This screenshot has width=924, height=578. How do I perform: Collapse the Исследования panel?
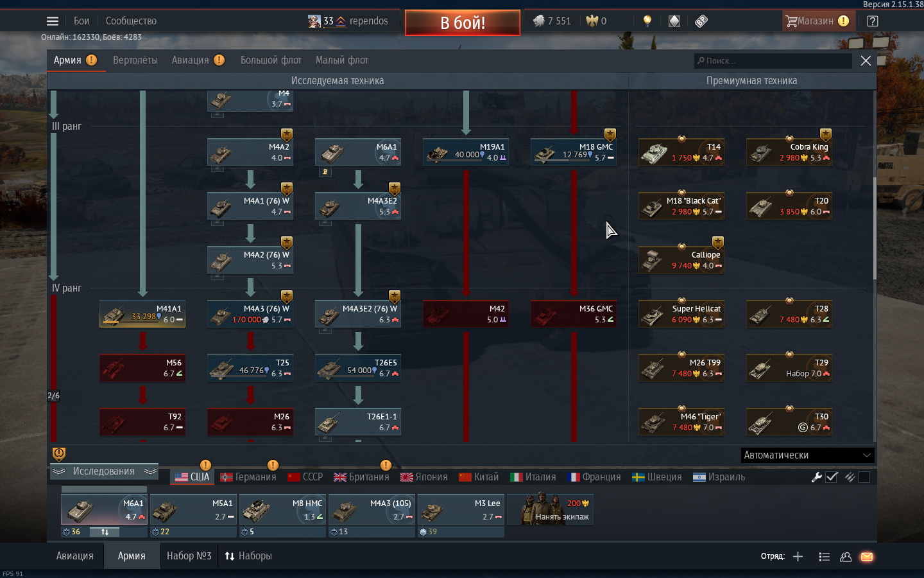pyautogui.click(x=104, y=471)
